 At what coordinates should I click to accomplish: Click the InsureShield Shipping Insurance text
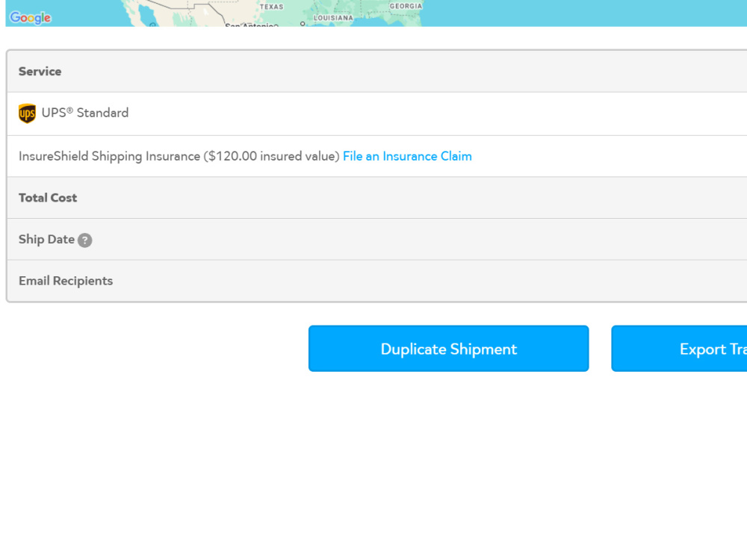[179, 156]
